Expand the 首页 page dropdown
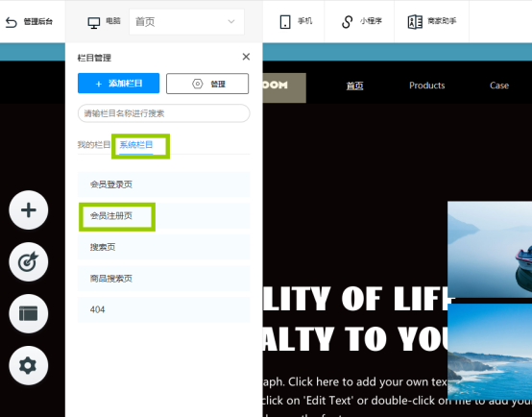This screenshot has height=417, width=532. tap(186, 22)
